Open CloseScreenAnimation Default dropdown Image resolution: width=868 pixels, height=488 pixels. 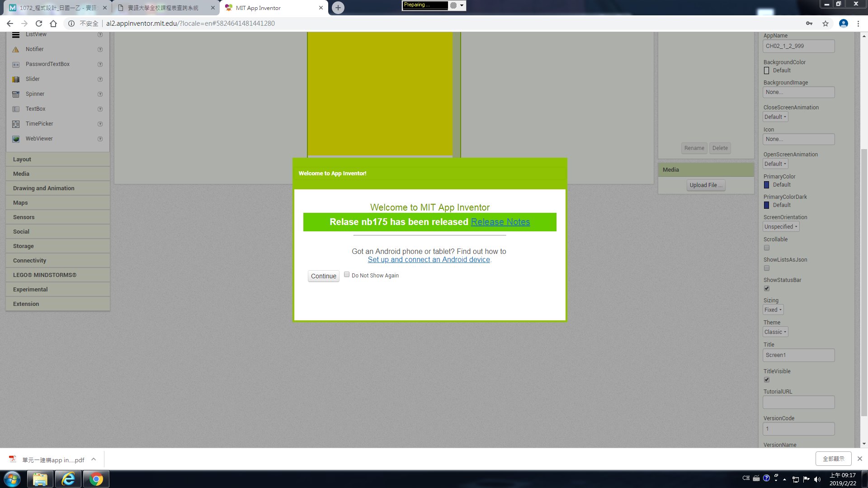[775, 117]
